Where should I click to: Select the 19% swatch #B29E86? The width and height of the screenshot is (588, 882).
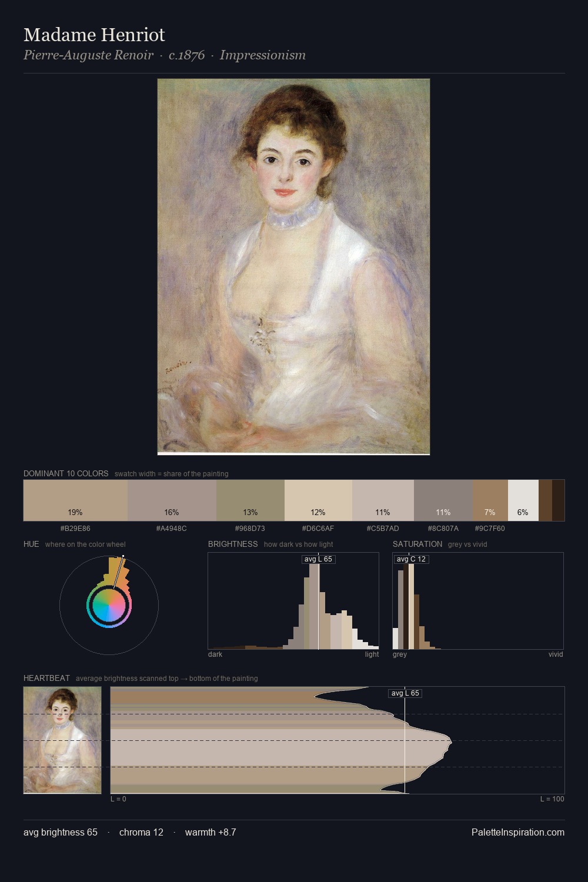[75, 500]
